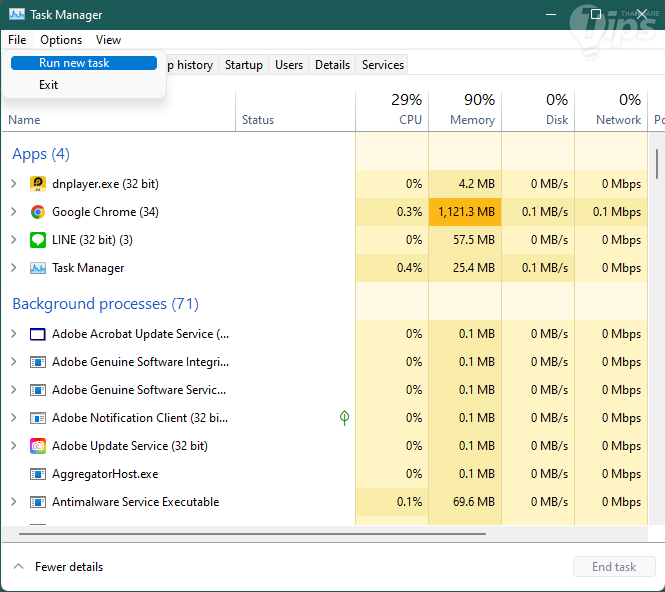Click the End task button
The width and height of the screenshot is (665, 592).
pos(614,567)
